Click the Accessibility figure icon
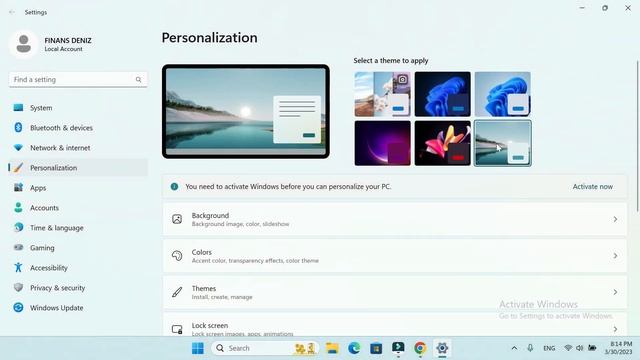This screenshot has height=360, width=640. click(x=18, y=267)
